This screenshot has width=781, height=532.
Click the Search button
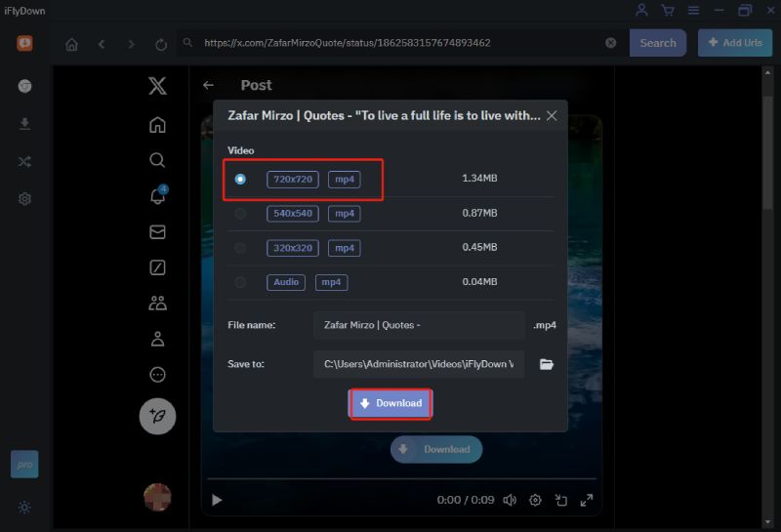[657, 43]
